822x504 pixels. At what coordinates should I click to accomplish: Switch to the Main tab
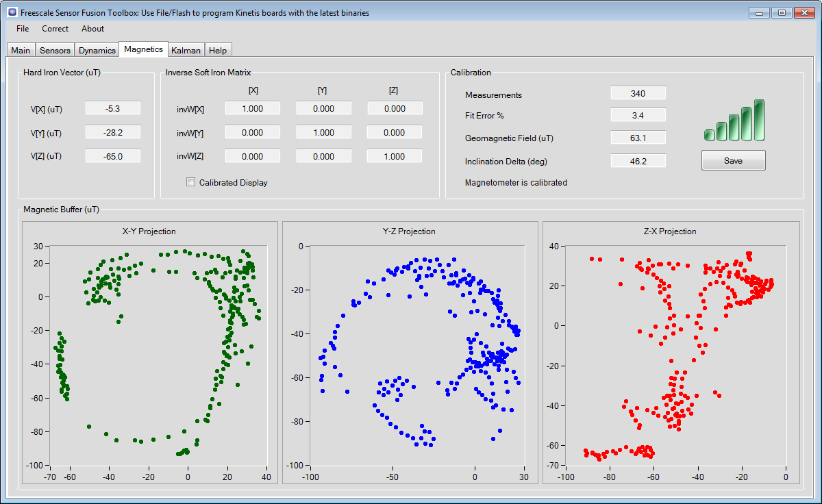point(21,51)
